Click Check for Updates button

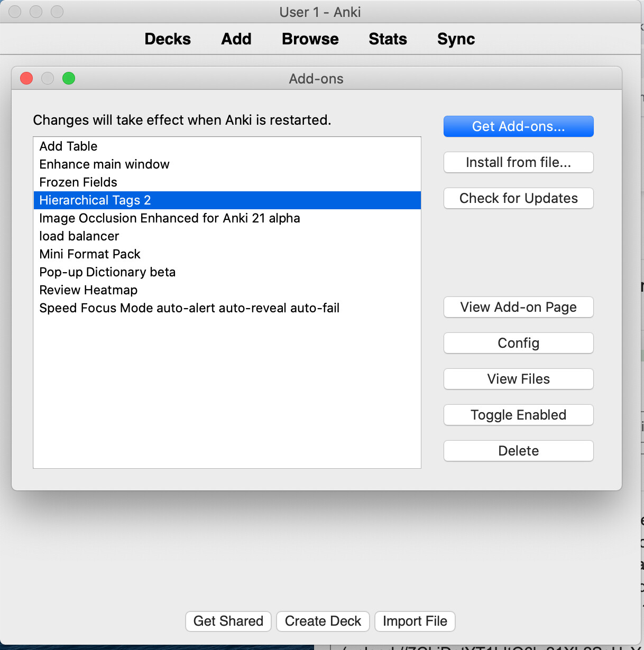coord(519,198)
